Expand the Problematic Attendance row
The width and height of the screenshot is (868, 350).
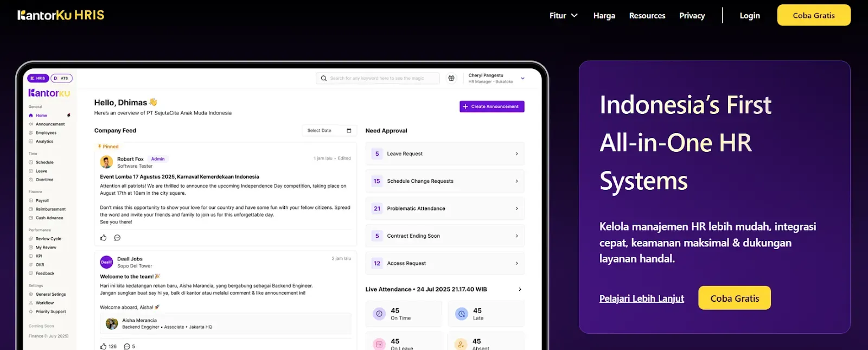[x=445, y=208]
